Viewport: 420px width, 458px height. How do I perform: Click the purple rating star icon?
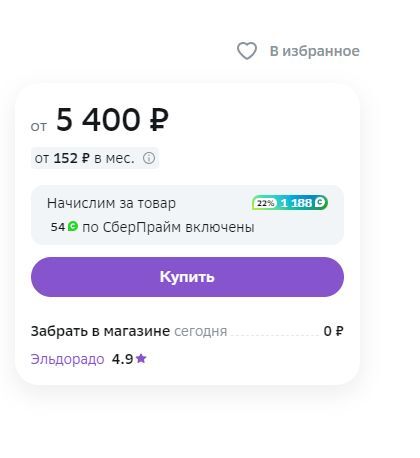click(141, 359)
